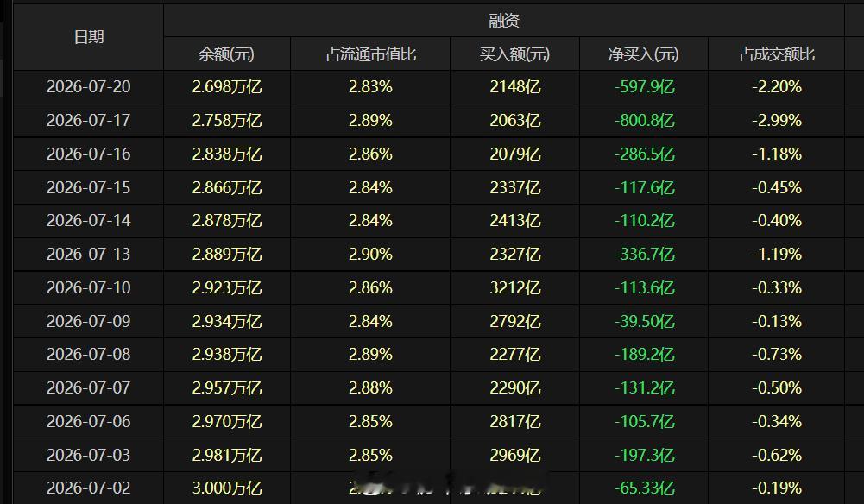Click the date cell 2026-07-09
This screenshot has height=504, width=864.
(x=89, y=321)
